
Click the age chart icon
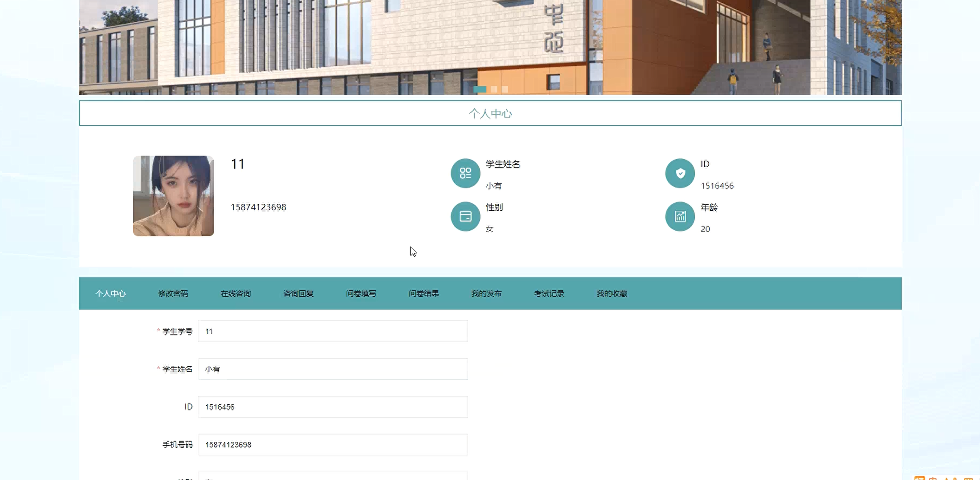point(680,216)
